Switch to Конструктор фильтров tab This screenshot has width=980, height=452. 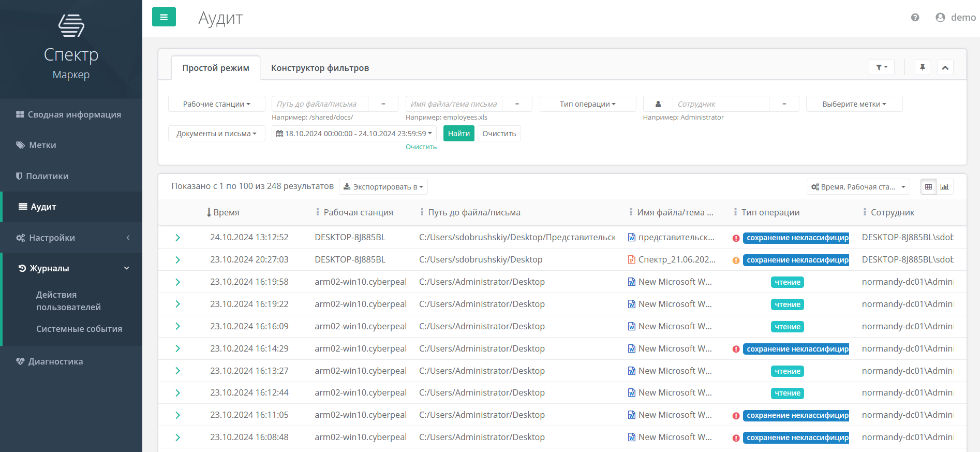coord(320,68)
